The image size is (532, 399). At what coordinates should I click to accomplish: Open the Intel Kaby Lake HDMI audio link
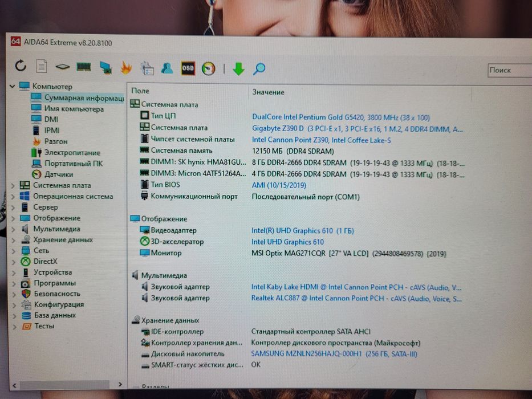pyautogui.click(x=356, y=287)
